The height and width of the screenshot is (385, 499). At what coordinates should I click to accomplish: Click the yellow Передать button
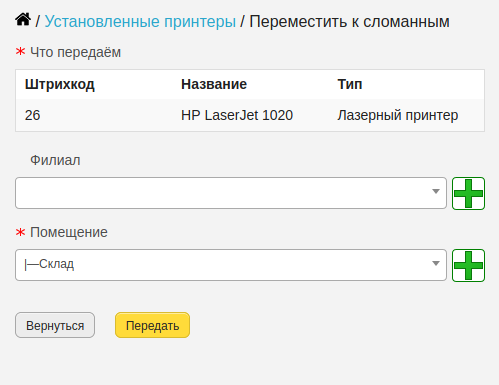152,325
